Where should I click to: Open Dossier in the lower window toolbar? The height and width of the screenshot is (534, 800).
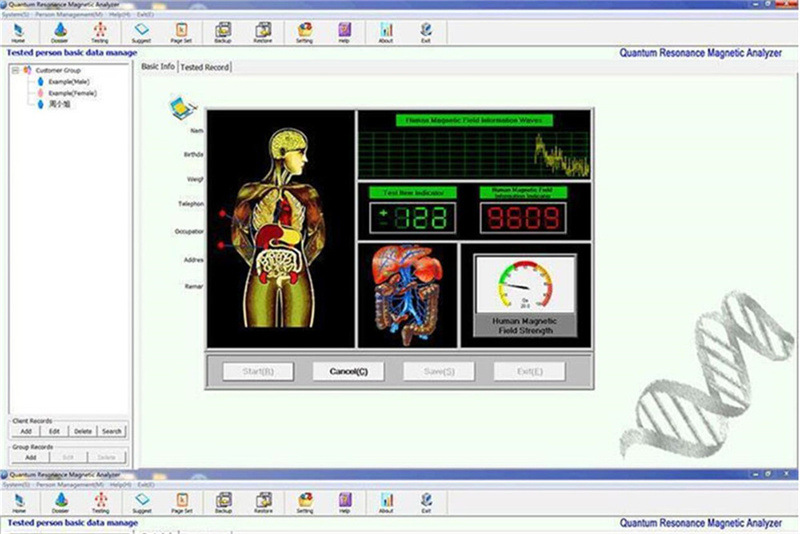(x=60, y=503)
